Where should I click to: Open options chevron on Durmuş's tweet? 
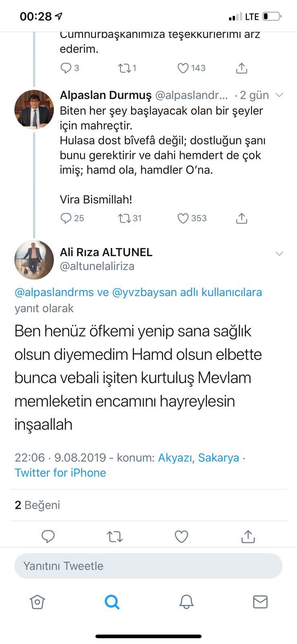coord(279,95)
